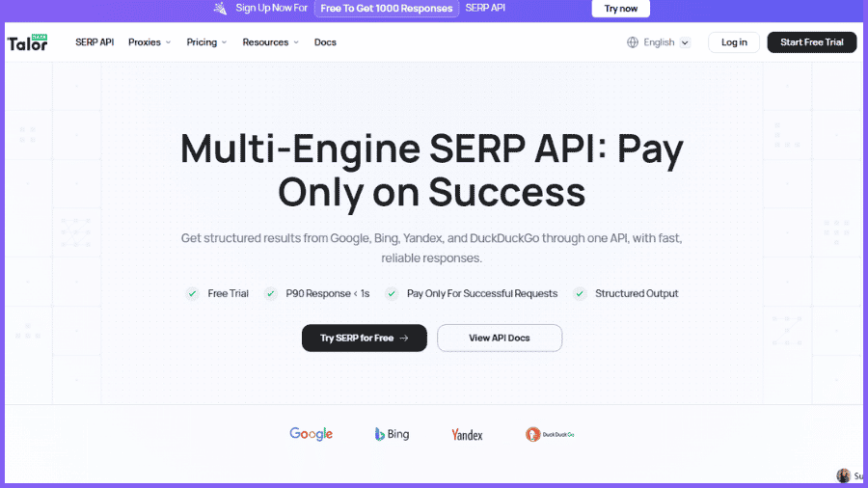Viewport: 868px width, 488px height.
Task: Expand the Proxies dropdown menu
Action: [x=149, y=42]
